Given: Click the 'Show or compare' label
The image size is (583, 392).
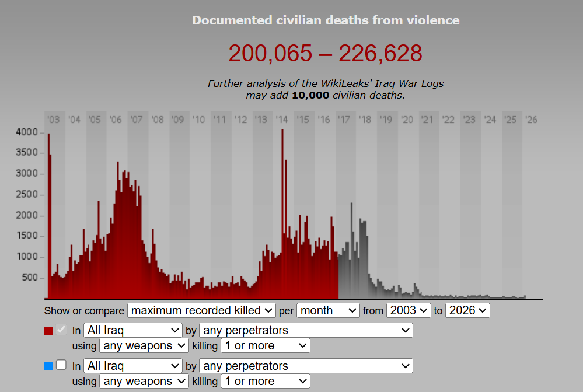Looking at the screenshot, I should (85, 311).
